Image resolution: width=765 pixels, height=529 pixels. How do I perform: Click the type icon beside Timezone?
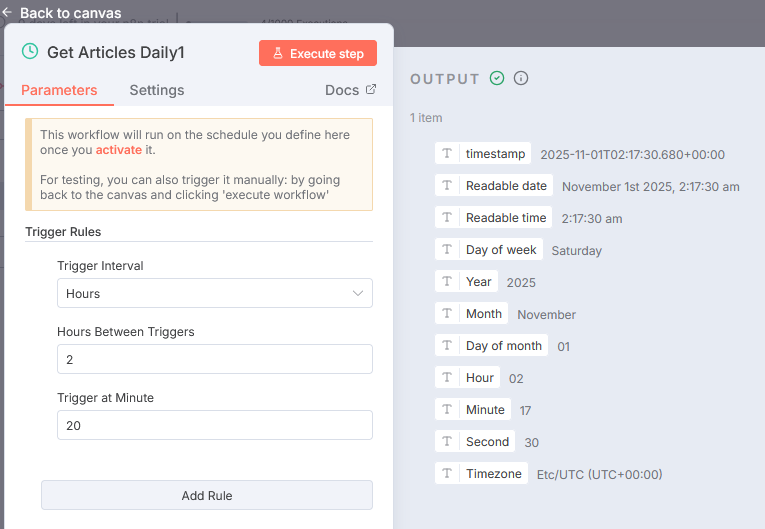pos(447,474)
